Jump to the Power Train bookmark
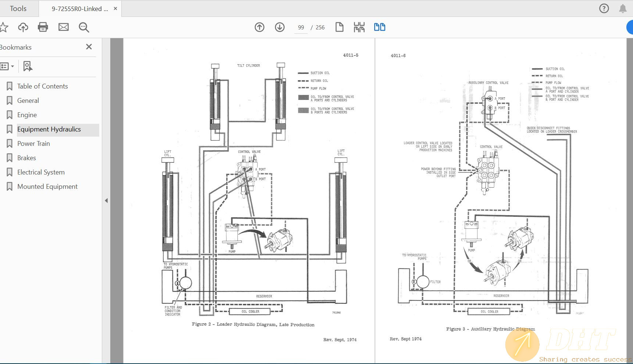633x364 pixels. pos(33,144)
